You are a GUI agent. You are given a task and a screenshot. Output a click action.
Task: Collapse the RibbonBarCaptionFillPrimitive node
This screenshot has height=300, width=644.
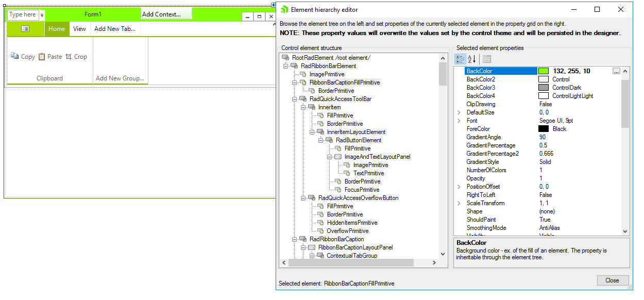294,82
